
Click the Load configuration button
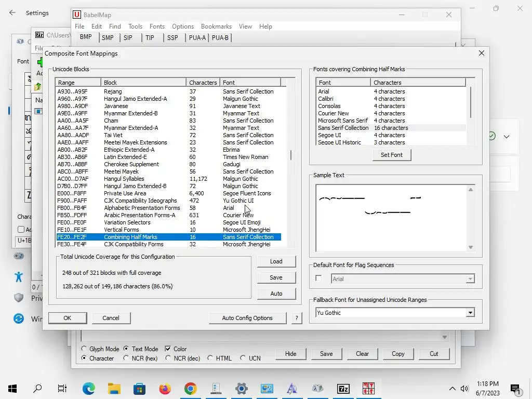pyautogui.click(x=276, y=261)
